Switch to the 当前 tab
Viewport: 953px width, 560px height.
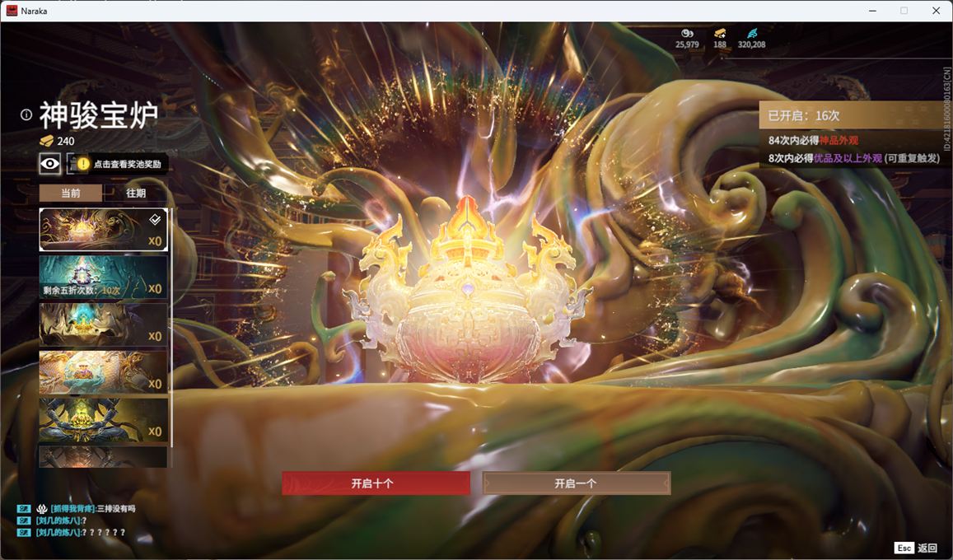pos(71,193)
